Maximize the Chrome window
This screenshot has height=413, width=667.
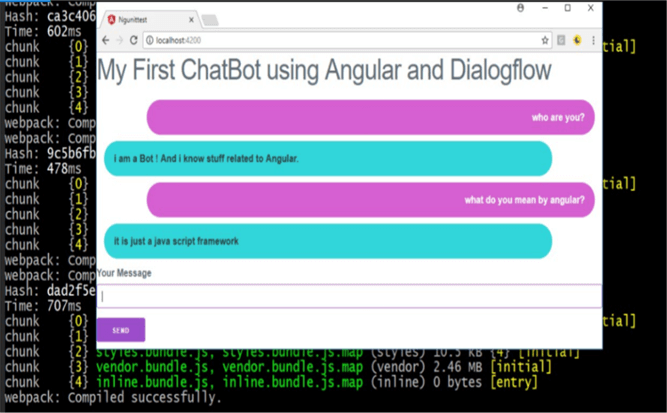pos(567,8)
